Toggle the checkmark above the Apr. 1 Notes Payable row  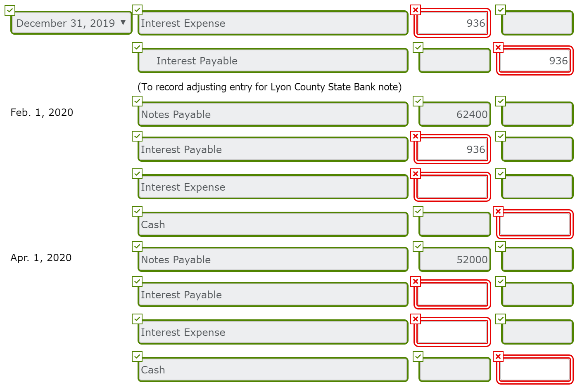[136, 246]
